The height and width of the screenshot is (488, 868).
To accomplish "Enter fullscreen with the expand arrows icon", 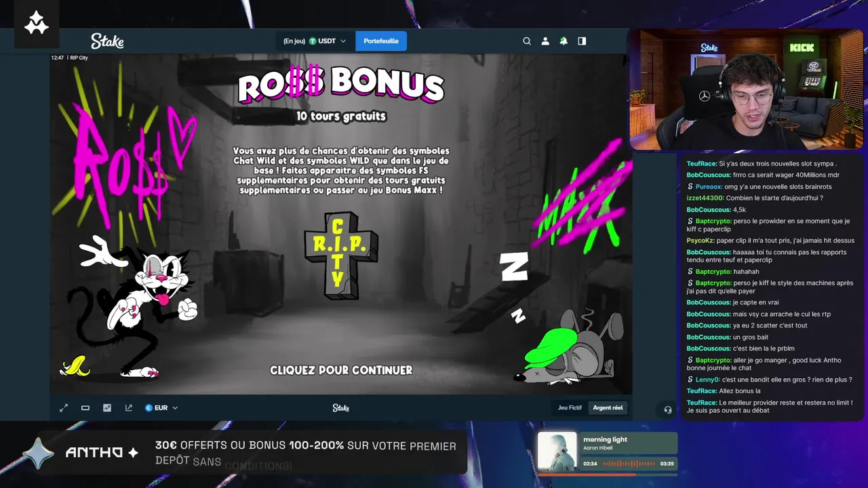I will pos(64,408).
